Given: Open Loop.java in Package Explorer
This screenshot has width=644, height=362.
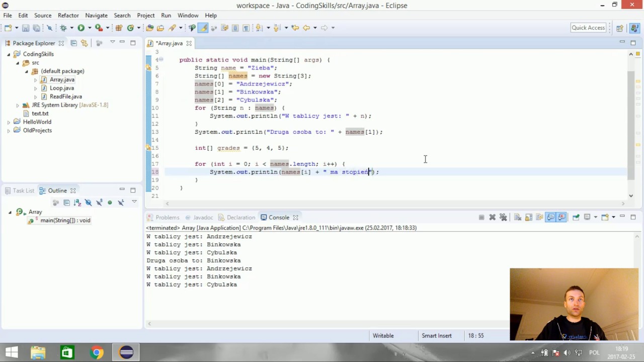Looking at the screenshot, I should point(61,88).
